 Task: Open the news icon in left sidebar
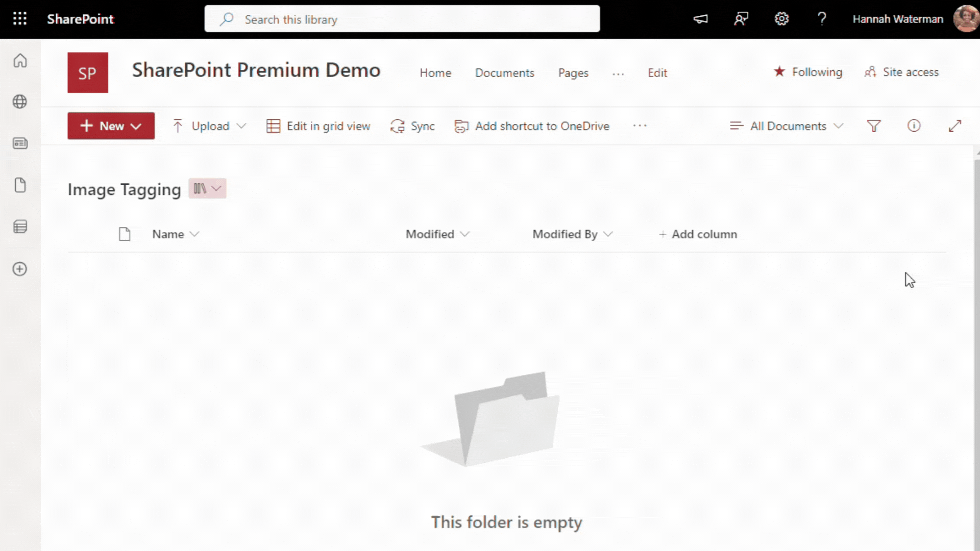[x=20, y=143]
